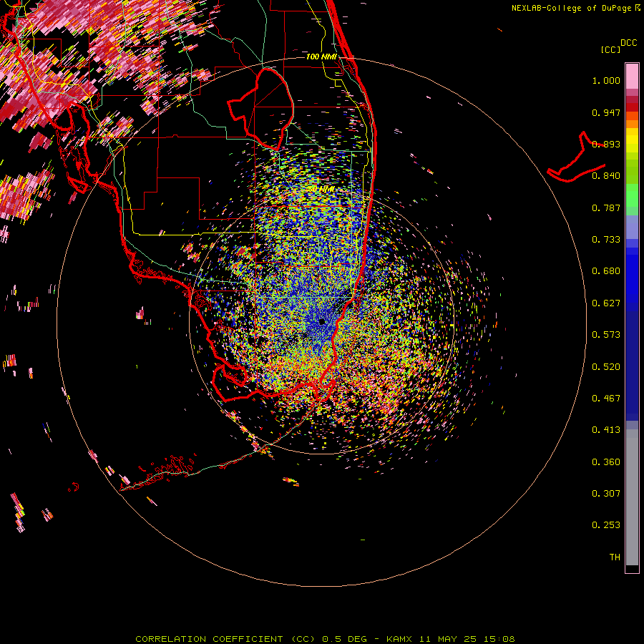Viewport: 644px width, 644px height.
Task: Click the DCC label above the color scale
Action: (628, 43)
